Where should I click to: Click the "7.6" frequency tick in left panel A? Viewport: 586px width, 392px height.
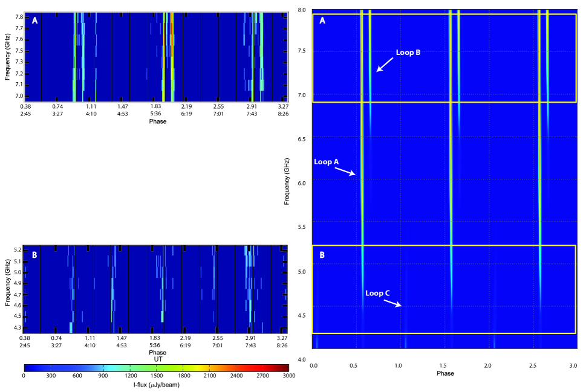point(19,39)
